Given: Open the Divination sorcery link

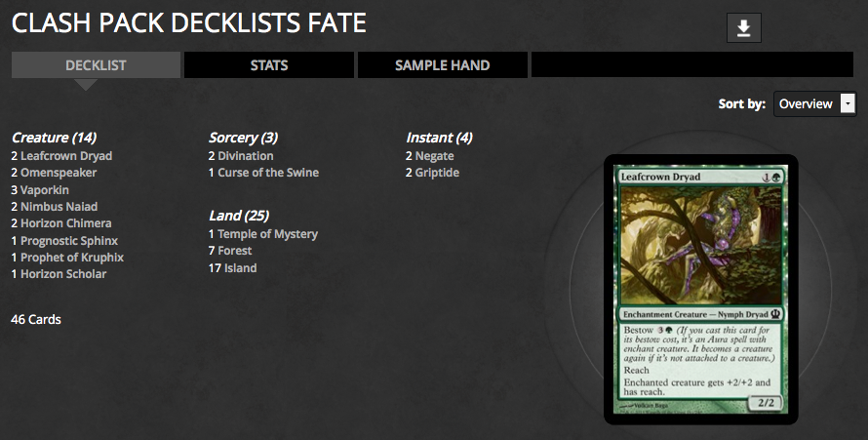Looking at the screenshot, I should 246,156.
